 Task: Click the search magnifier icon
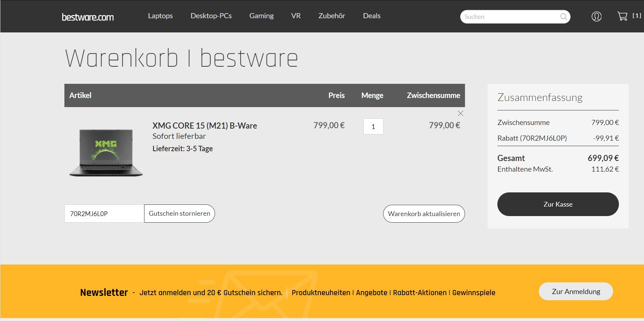coord(564,17)
